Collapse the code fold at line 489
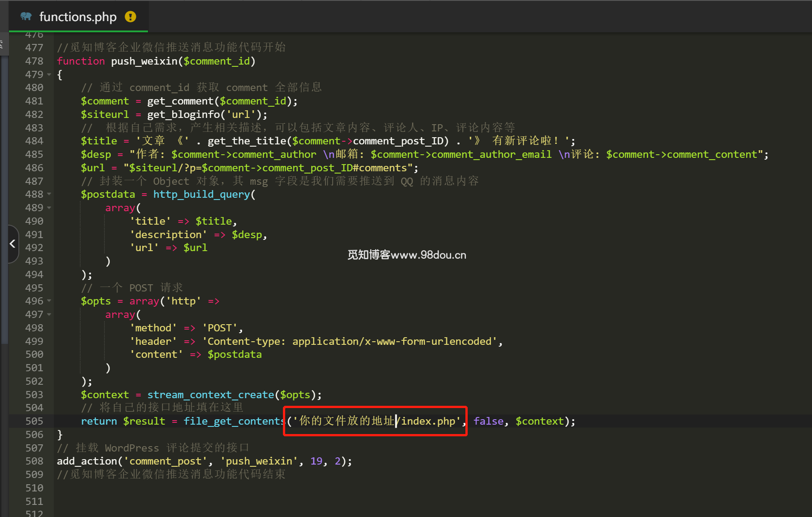Viewport: 812px width, 517px height. pyautogui.click(x=49, y=208)
